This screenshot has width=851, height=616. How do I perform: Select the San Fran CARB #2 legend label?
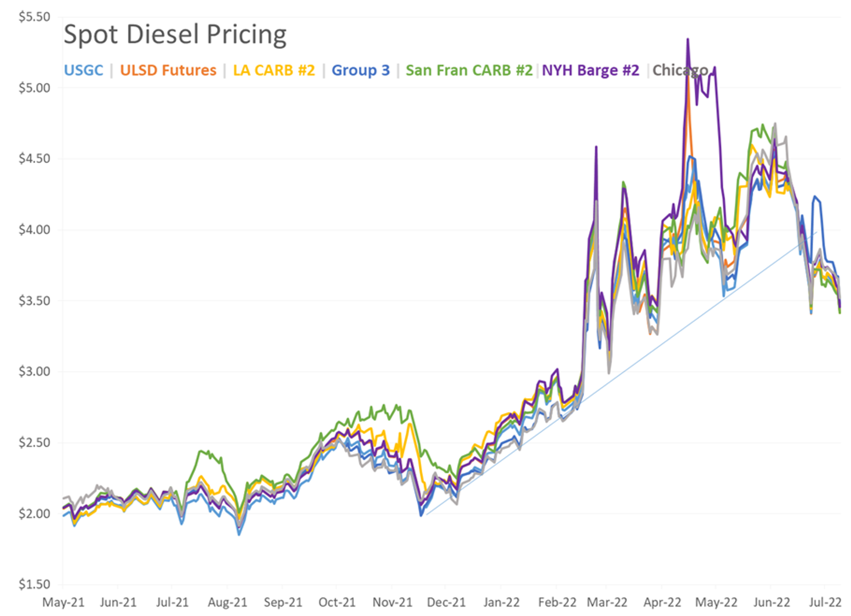469,70
